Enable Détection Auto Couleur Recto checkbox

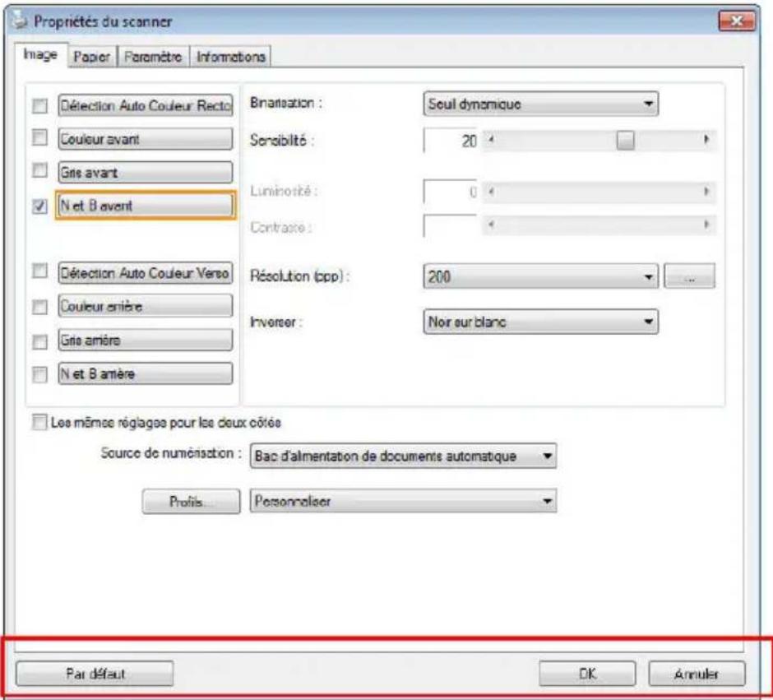pyautogui.click(x=40, y=105)
